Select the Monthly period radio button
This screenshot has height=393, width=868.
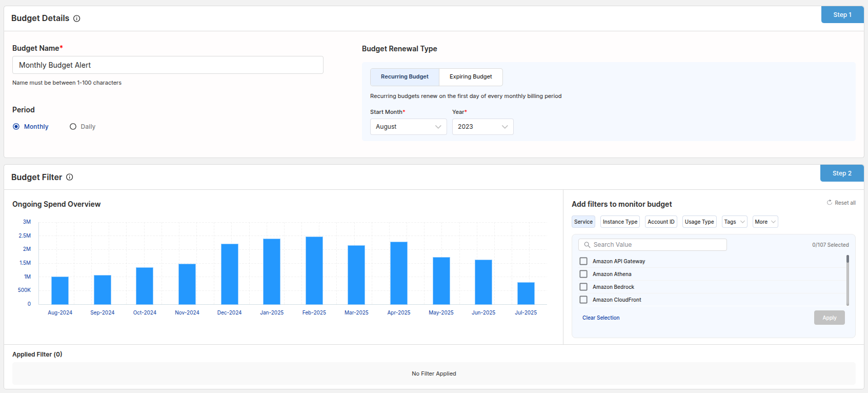click(16, 127)
